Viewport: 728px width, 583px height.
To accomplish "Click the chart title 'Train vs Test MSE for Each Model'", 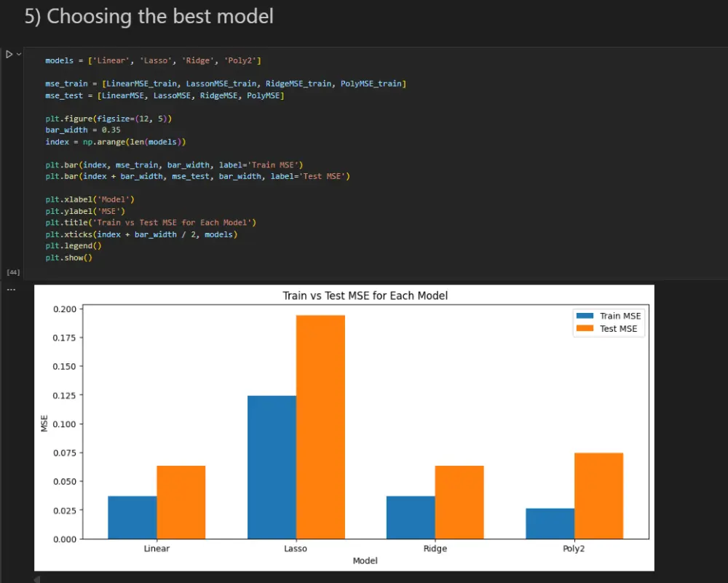I will [365, 296].
